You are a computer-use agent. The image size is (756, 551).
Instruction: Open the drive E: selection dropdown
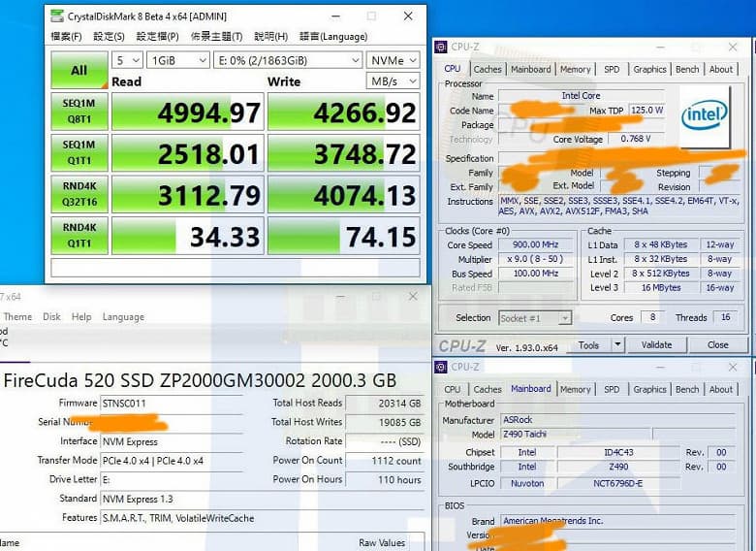[x=288, y=60]
